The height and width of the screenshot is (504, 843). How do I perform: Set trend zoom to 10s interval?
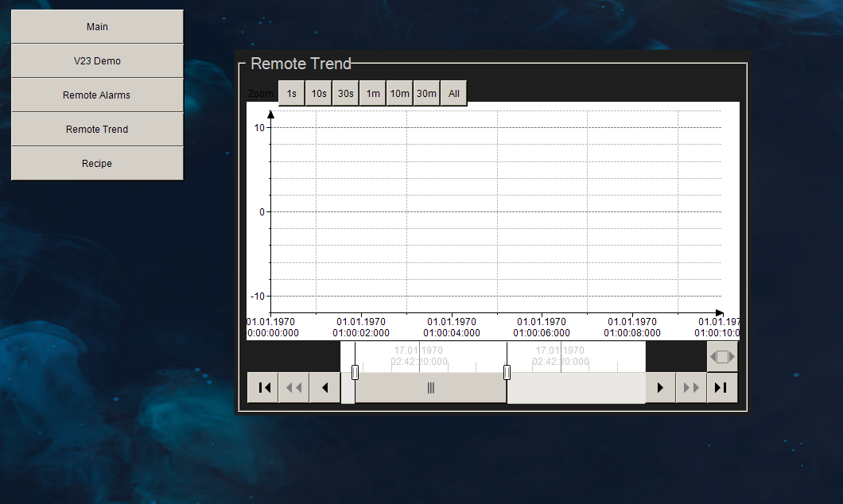point(318,93)
